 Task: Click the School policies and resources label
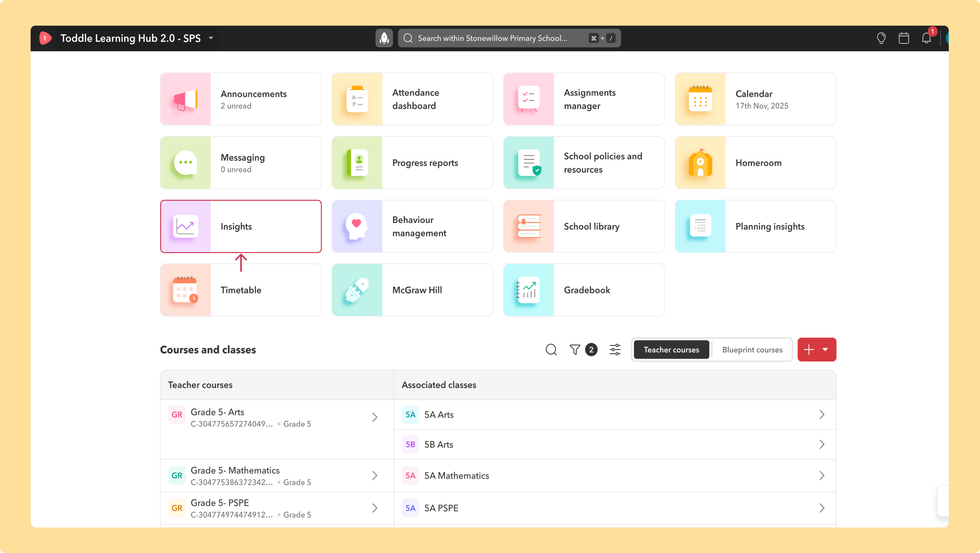tap(603, 163)
